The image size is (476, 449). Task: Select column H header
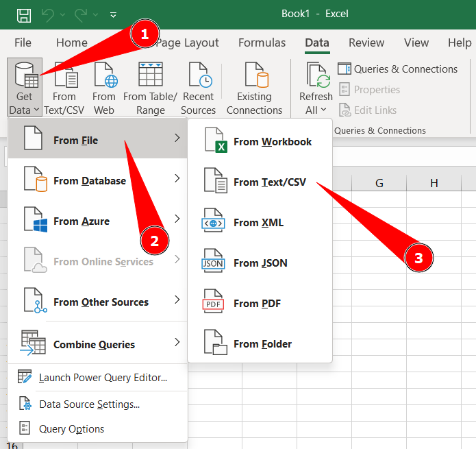pyautogui.click(x=434, y=183)
